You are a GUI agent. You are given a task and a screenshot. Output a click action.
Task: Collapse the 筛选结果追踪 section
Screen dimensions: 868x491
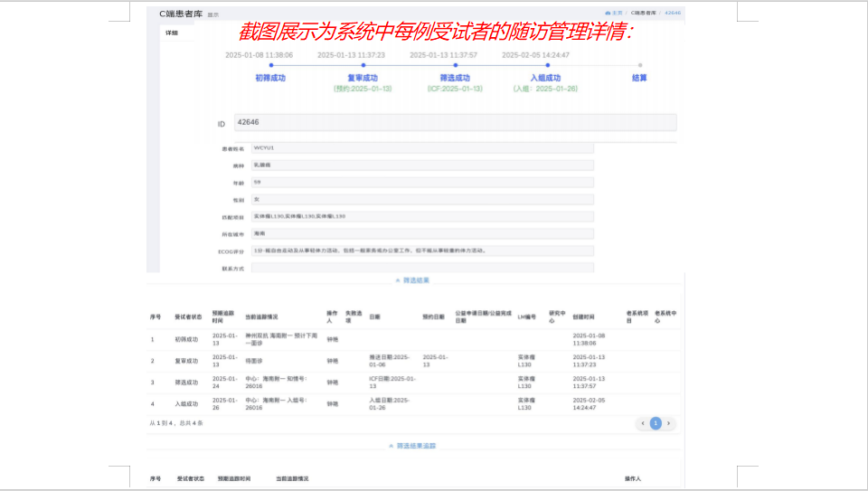click(415, 446)
